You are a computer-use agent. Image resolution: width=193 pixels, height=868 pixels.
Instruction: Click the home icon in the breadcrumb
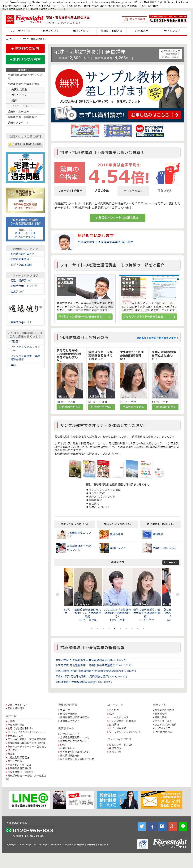point(7,39)
